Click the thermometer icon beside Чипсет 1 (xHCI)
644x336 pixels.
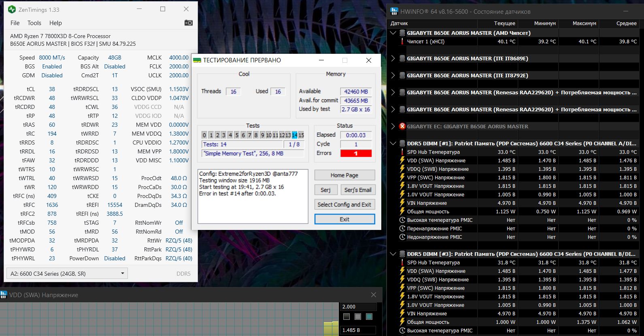(x=402, y=41)
